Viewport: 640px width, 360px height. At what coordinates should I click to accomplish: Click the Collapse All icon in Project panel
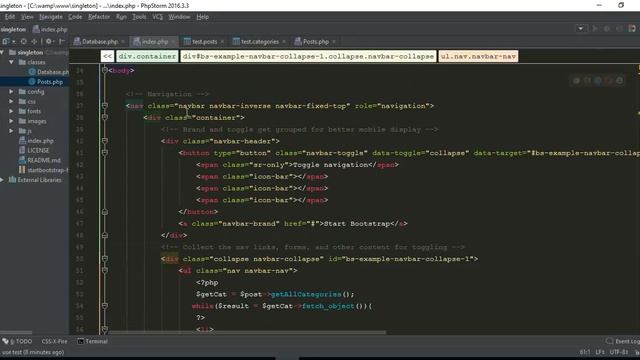(x=34, y=41)
